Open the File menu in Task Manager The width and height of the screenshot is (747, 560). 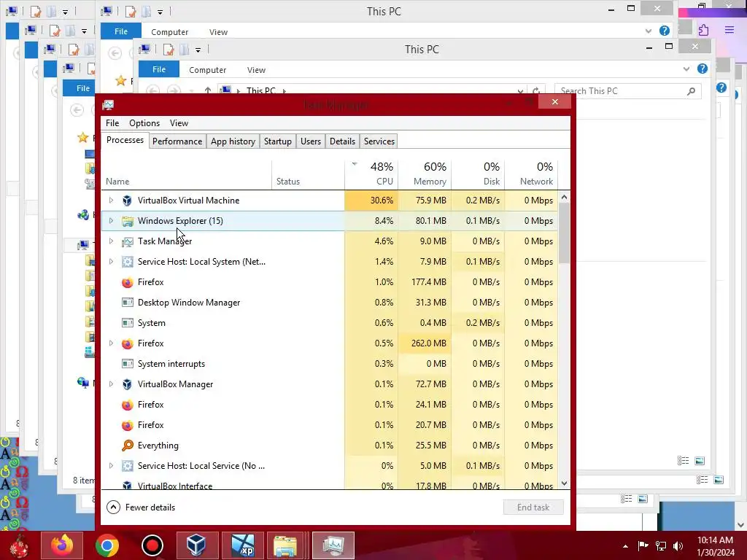click(x=112, y=123)
